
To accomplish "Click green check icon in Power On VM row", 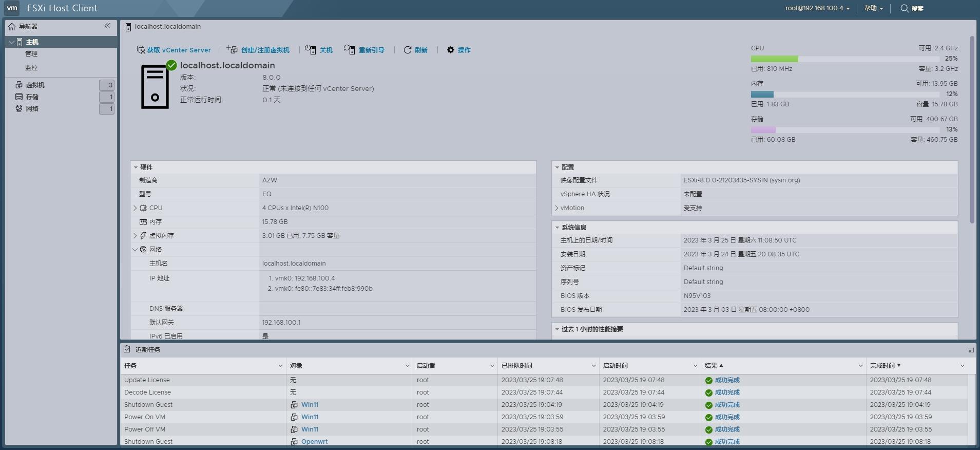I will 708,418.
